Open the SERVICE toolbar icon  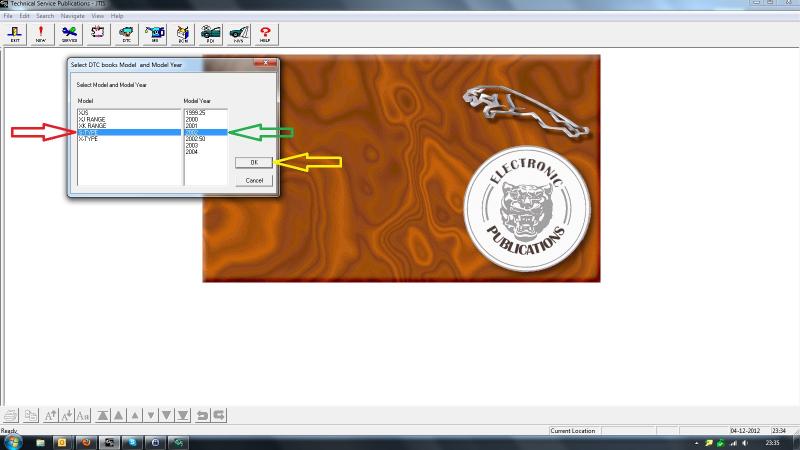69,34
